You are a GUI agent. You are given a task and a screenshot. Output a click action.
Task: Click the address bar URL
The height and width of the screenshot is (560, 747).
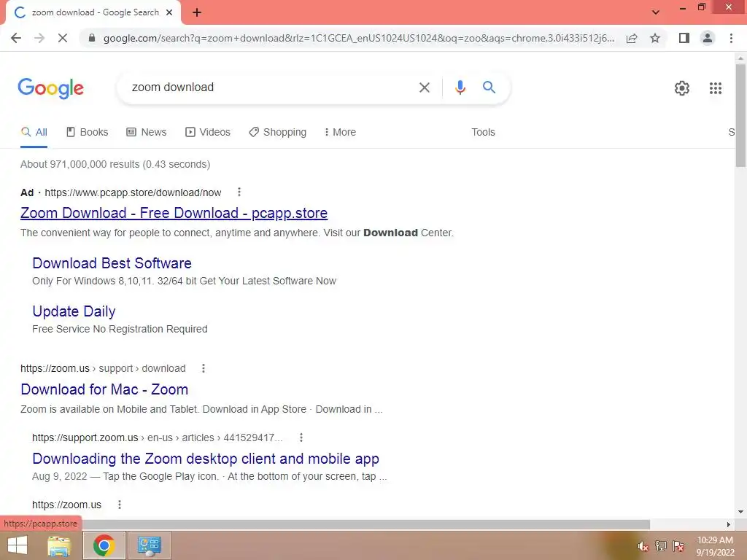click(359, 38)
